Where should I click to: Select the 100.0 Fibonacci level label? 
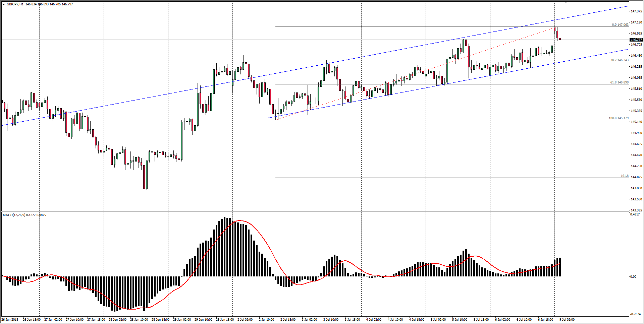click(619, 118)
